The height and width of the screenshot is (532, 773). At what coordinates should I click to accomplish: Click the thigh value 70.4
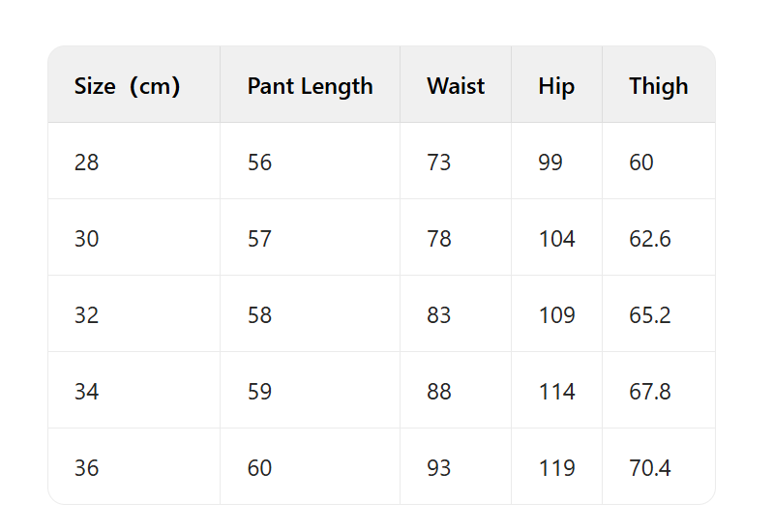coord(650,468)
